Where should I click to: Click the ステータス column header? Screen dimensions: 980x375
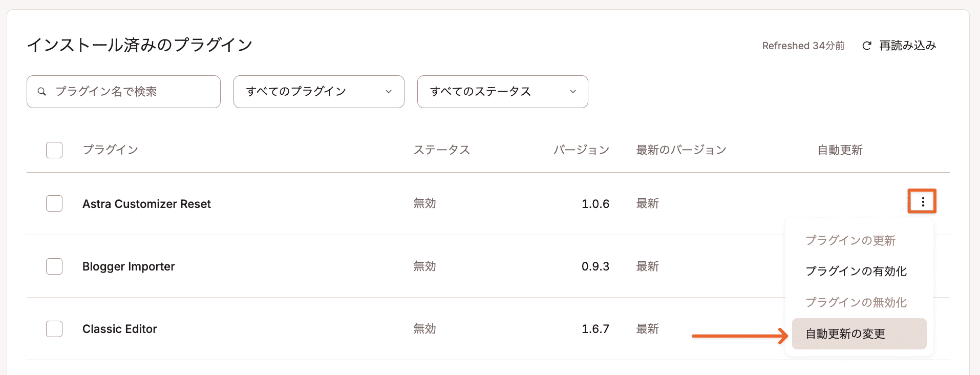[441, 150]
